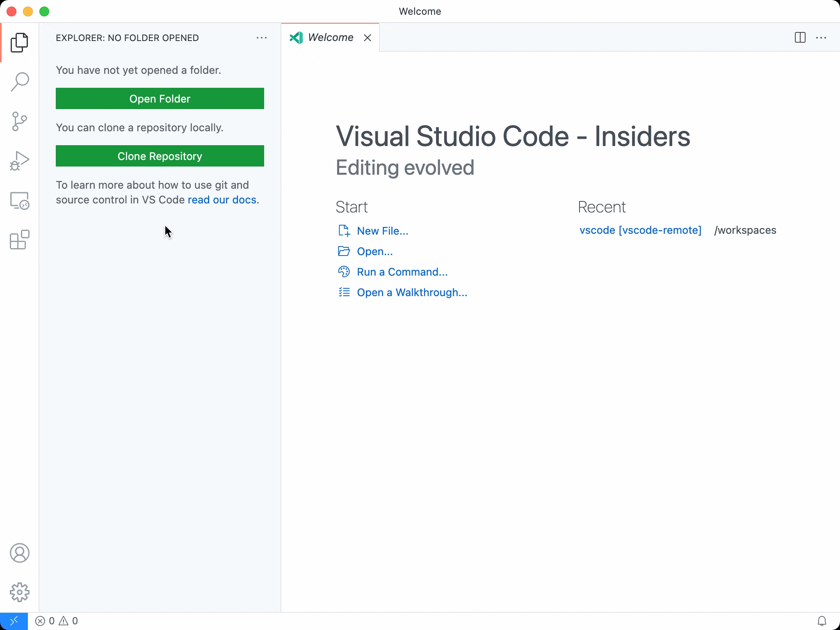
Task: Open the Explorer view in the activity bar
Action: (19, 43)
